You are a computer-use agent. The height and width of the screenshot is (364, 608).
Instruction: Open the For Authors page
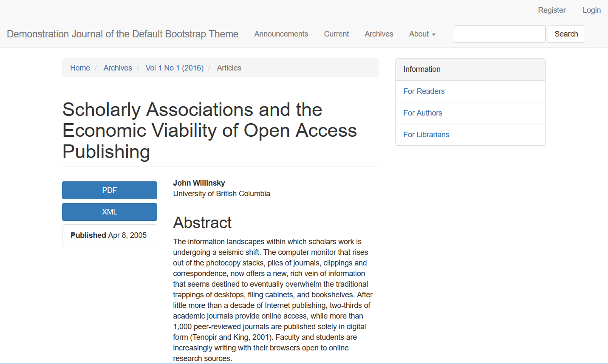coord(423,113)
